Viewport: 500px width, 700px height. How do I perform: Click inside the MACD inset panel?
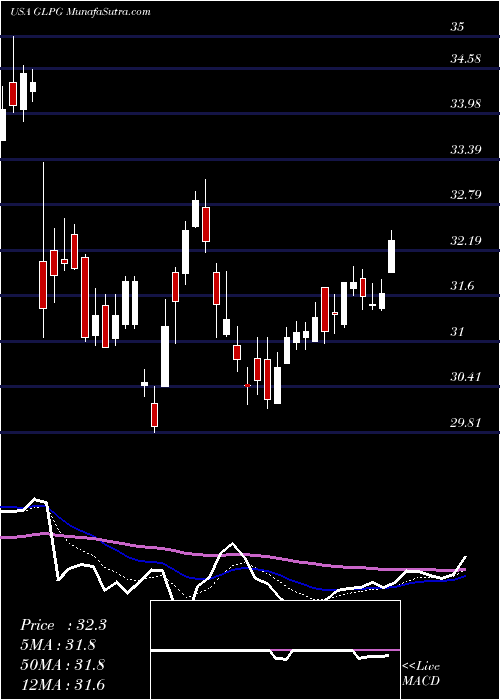pyautogui.click(x=275, y=650)
